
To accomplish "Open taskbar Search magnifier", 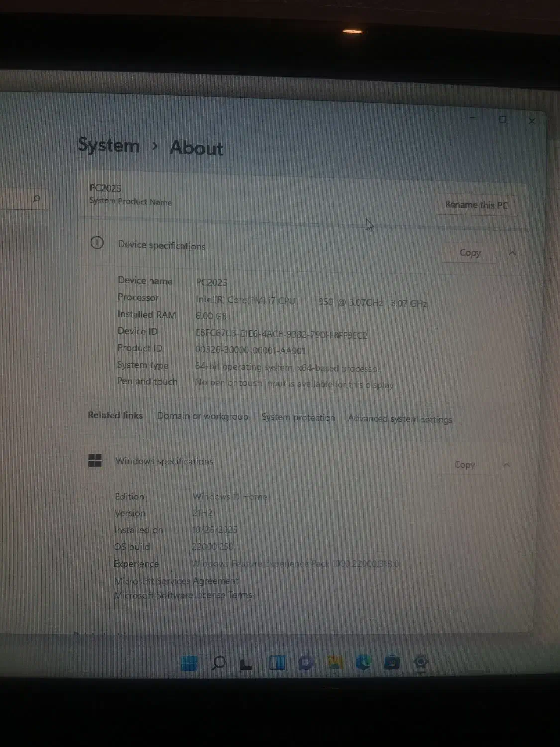I will [219, 663].
